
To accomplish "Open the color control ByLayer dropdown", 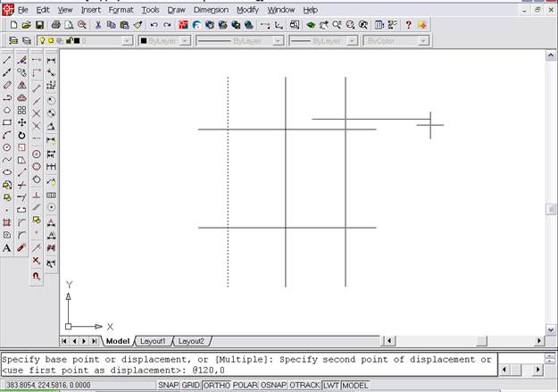I will 185,41.
